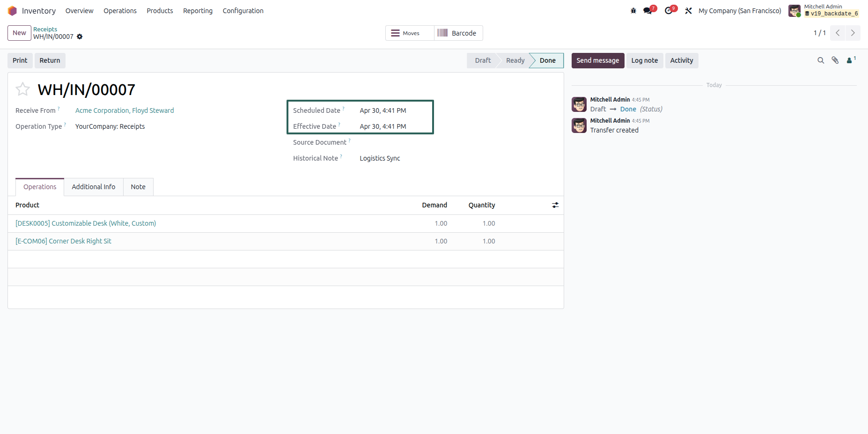Click the Historical Note Logistics Sync value
Screen dimensions: 868x434
pos(380,158)
